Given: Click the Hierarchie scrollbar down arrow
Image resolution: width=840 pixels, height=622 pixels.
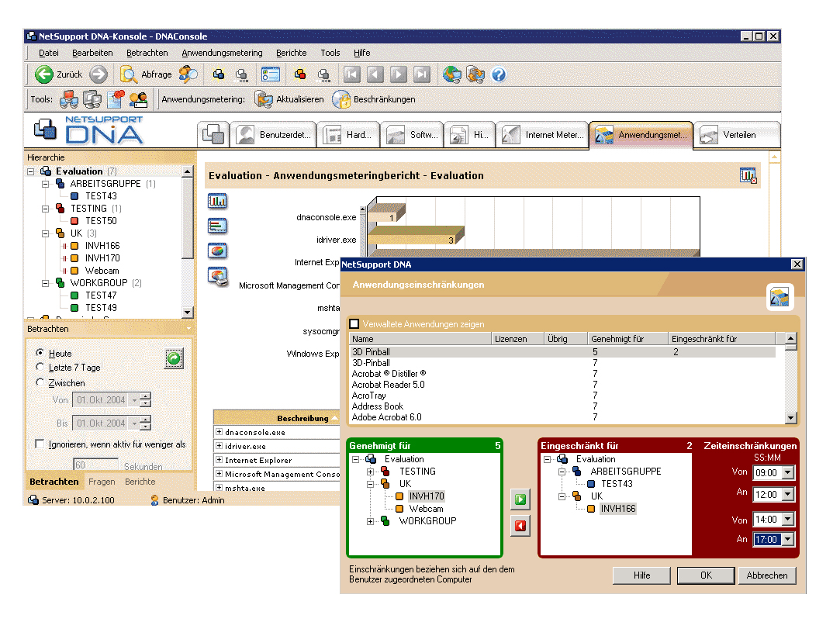Looking at the screenshot, I should pos(187,312).
